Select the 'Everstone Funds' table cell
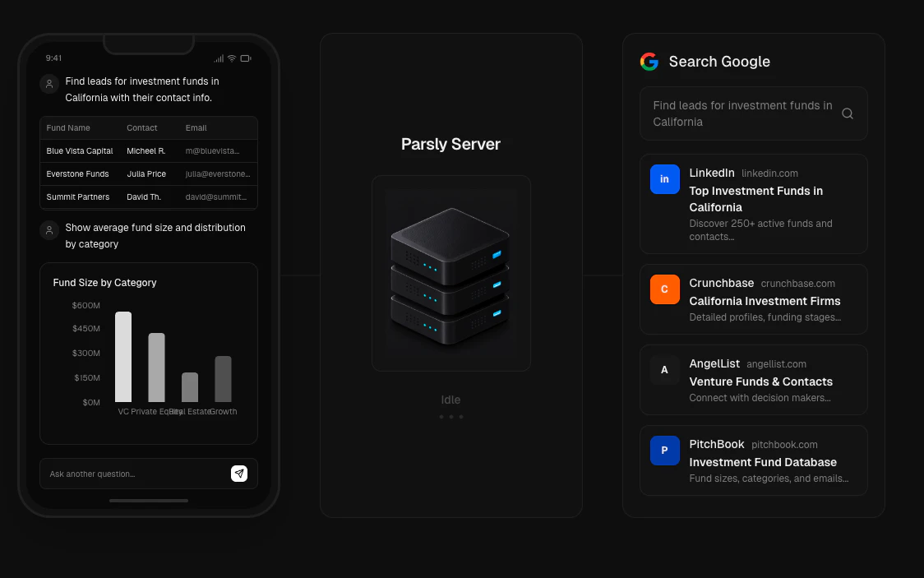 (x=78, y=173)
